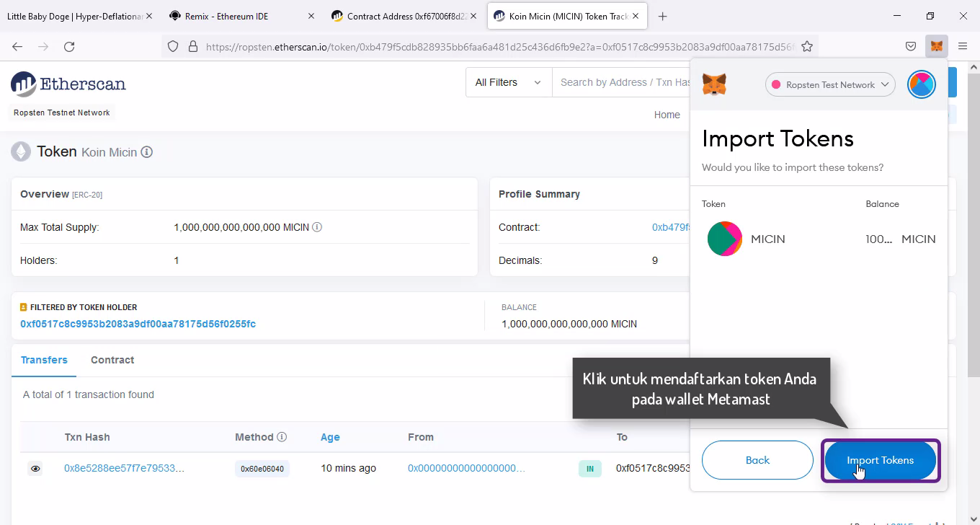Open the token holder address link
This screenshot has height=525, width=980.
(138, 324)
